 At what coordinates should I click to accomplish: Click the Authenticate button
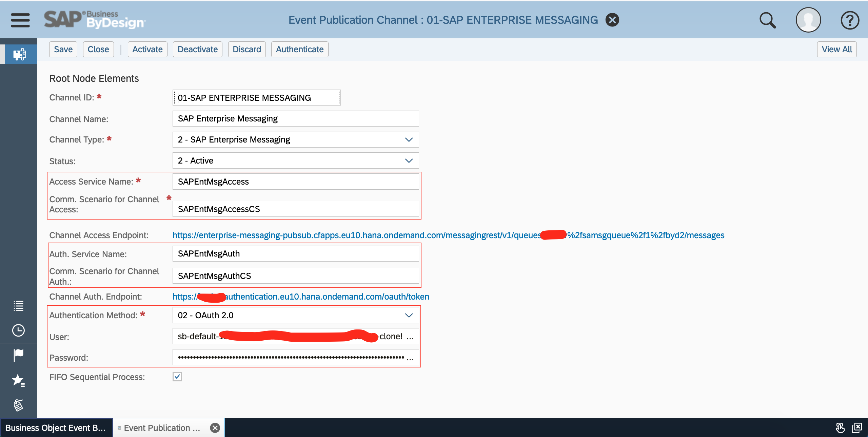point(299,50)
